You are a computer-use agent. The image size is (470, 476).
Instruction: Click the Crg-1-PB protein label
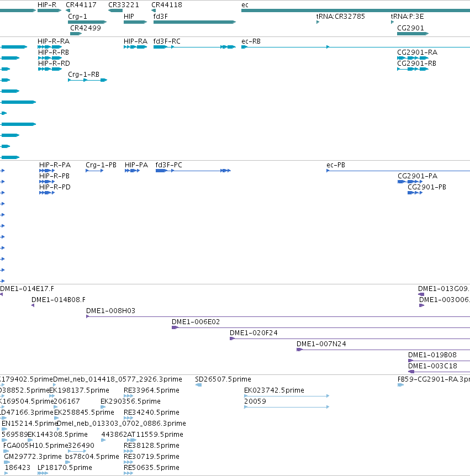pyautogui.click(x=101, y=165)
